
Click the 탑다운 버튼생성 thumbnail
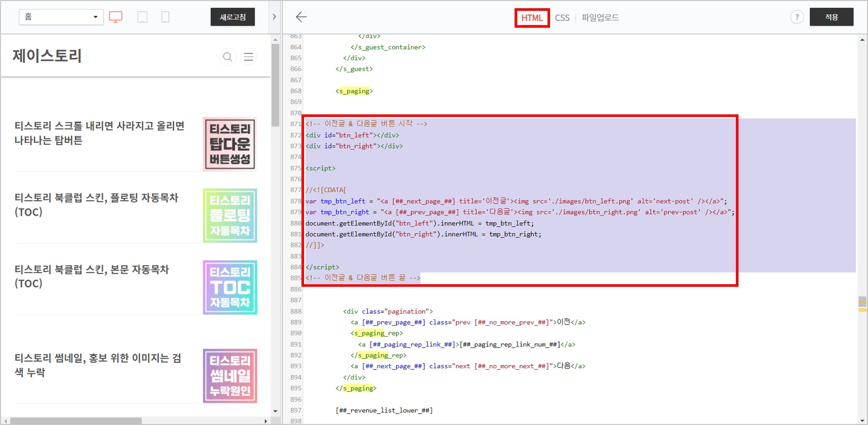pos(230,144)
